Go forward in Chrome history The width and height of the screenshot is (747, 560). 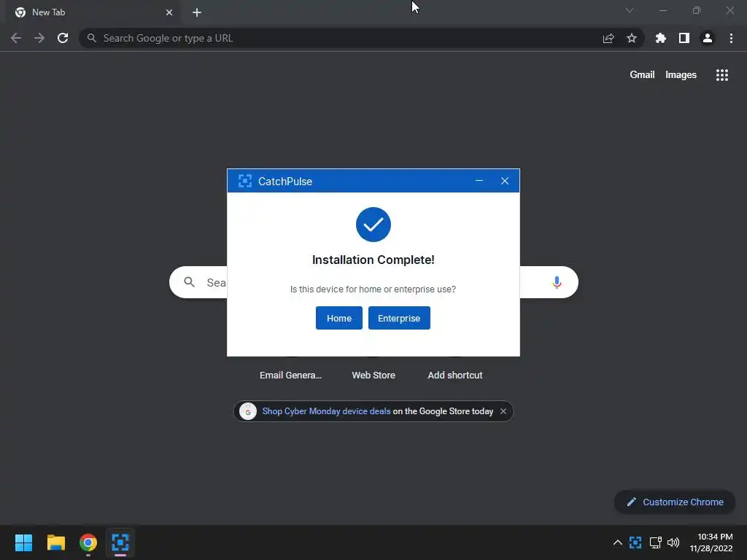pyautogui.click(x=39, y=38)
